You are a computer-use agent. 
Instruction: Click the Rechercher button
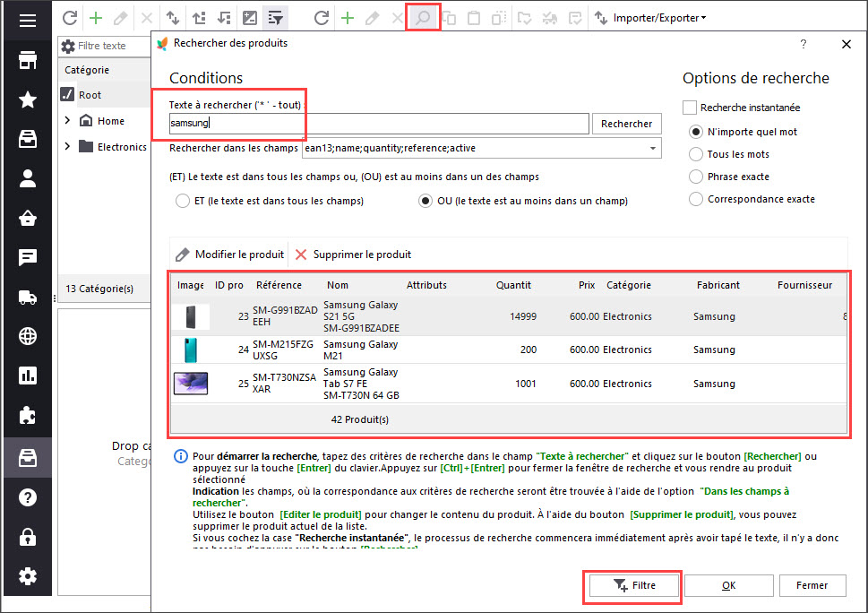[x=627, y=124]
